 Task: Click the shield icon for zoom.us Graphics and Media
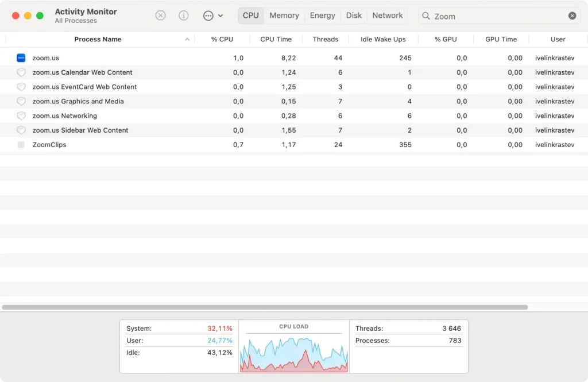(x=21, y=101)
